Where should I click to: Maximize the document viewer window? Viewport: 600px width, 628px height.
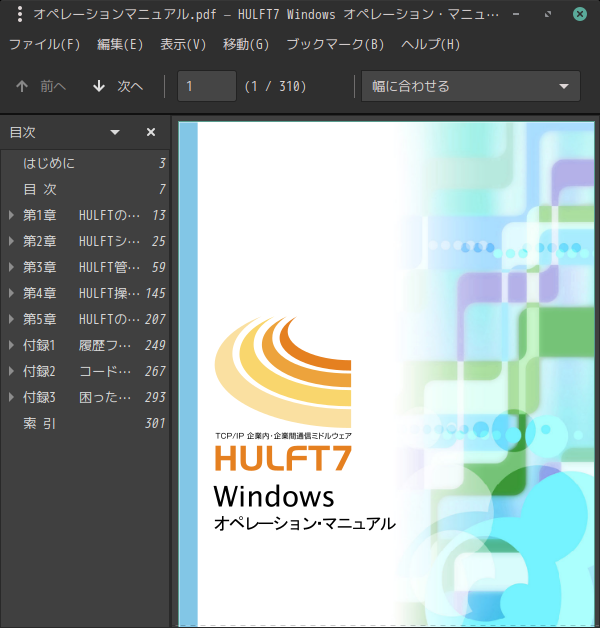[x=548, y=14]
